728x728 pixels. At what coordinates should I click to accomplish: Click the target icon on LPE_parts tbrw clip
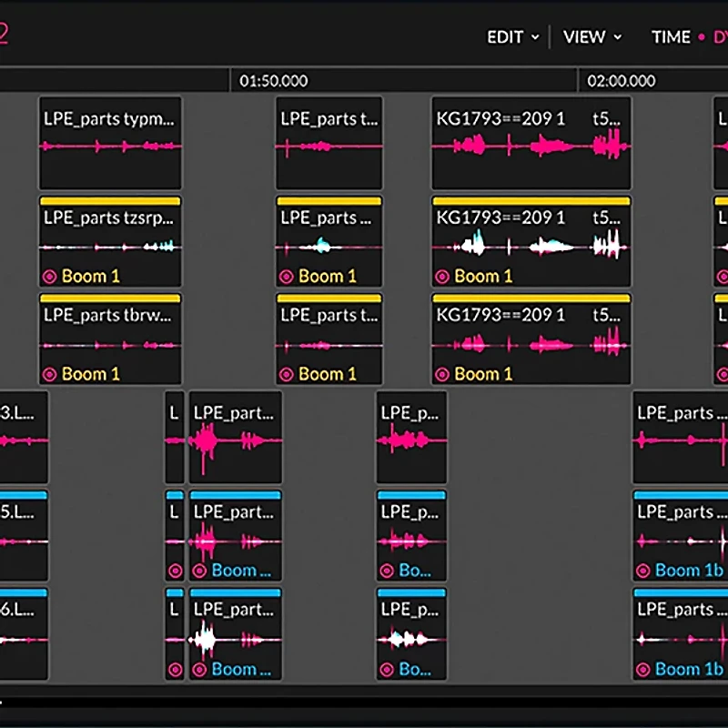49,374
